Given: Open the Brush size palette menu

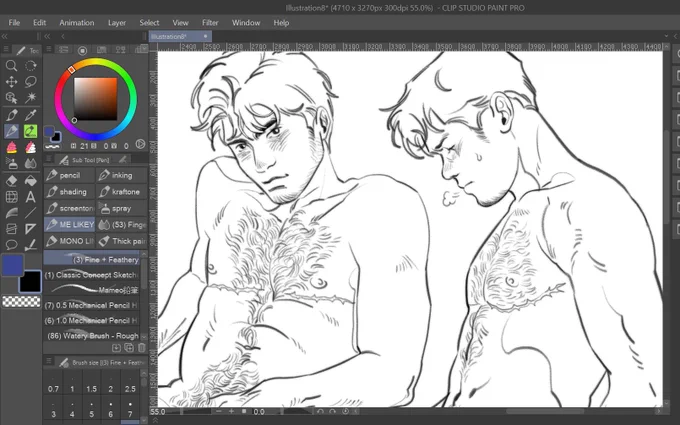Looking at the screenshot, I should (49, 361).
